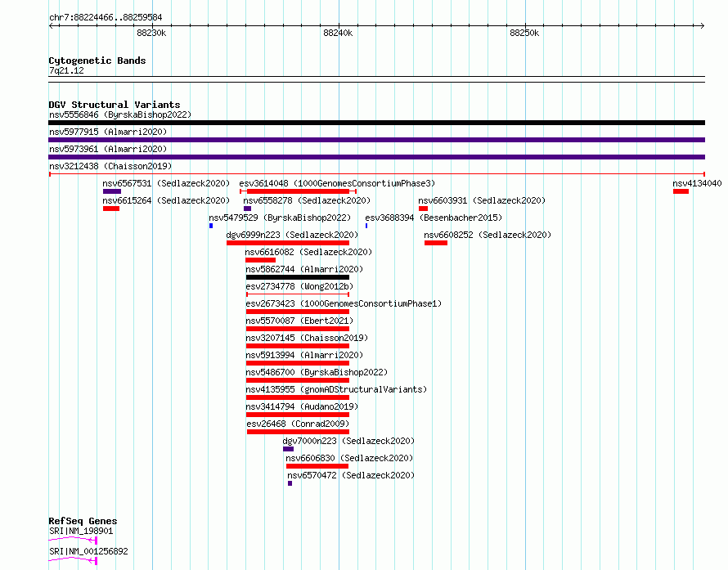This screenshot has width=728, height=570.
Task: Open variant nsv5486700 (ByrskaBishop2022)
Action: 317,372
